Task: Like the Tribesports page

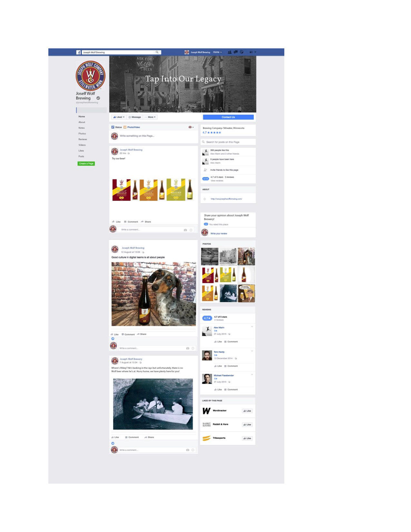Action: coord(247,438)
